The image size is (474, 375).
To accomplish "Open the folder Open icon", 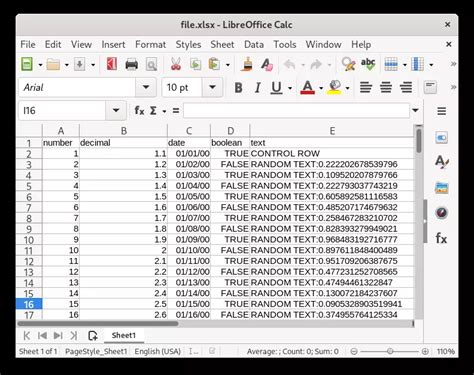I will (53, 64).
